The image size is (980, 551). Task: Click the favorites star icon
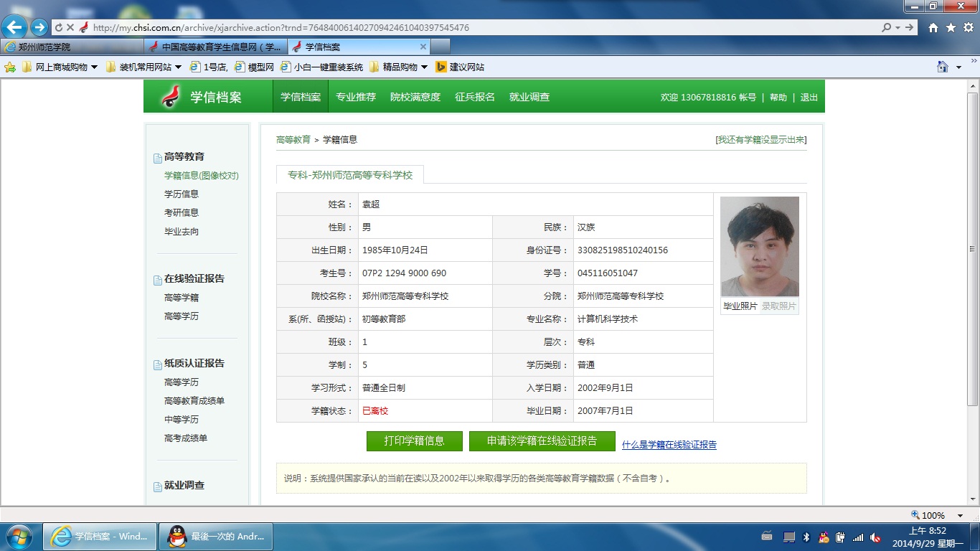pyautogui.click(x=951, y=28)
